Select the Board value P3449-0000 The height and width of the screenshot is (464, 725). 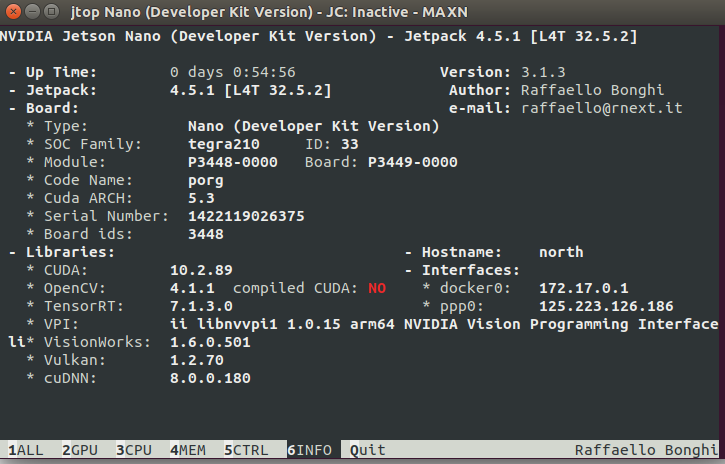[x=413, y=162]
